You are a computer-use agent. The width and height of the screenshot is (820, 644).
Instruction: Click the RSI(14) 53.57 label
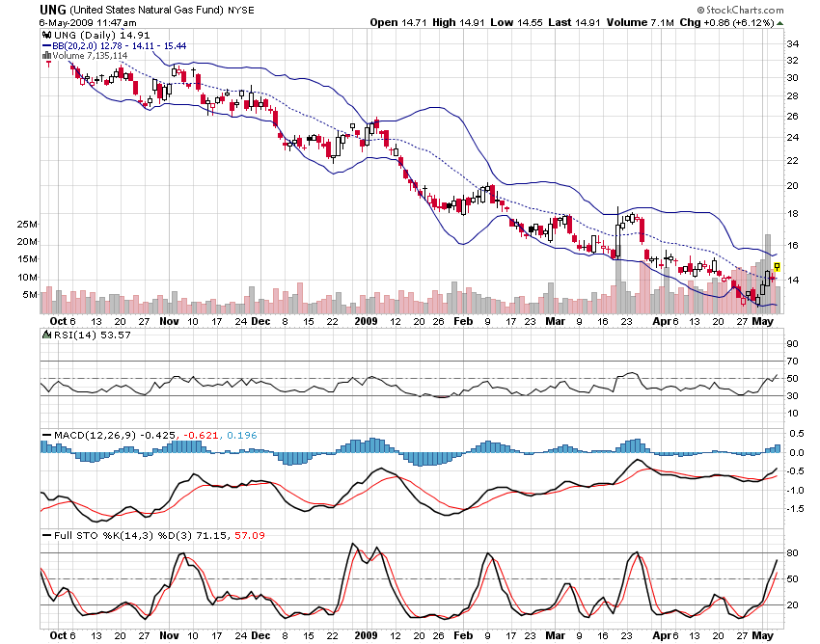[x=93, y=335]
